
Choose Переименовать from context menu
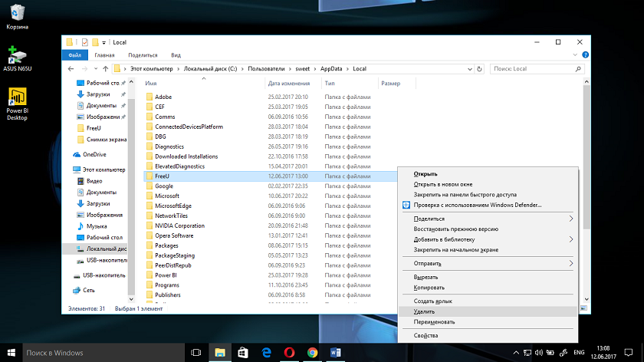pos(488,321)
